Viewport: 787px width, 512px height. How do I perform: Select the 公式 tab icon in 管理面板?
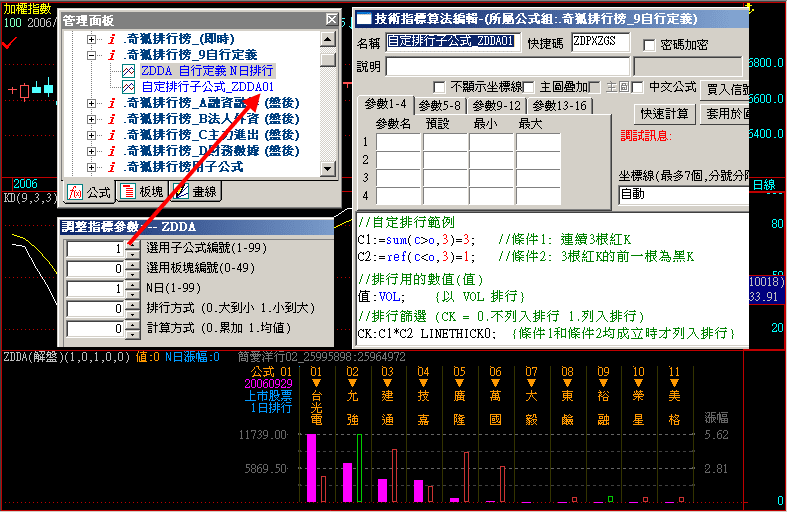coord(75,191)
